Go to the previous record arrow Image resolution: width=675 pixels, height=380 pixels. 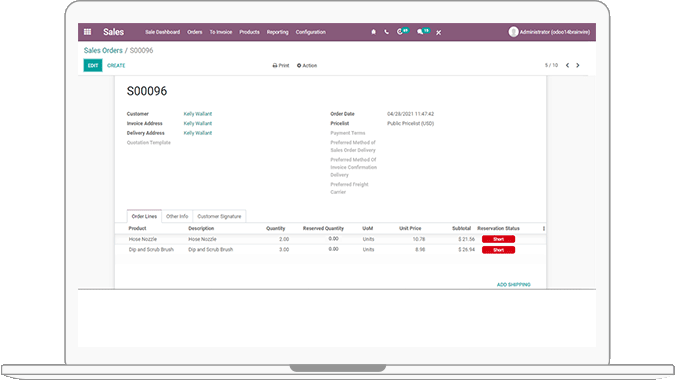(567, 65)
